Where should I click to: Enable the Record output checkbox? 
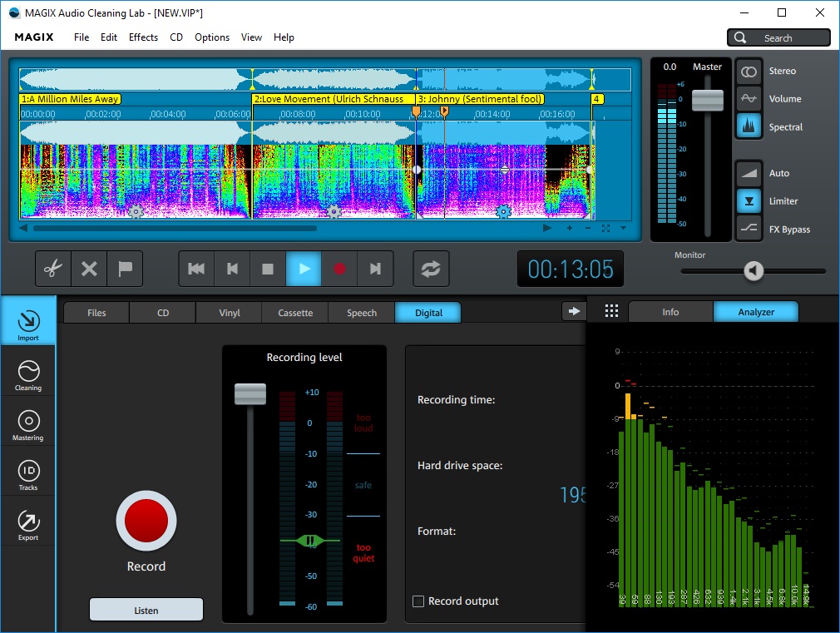pyautogui.click(x=418, y=601)
